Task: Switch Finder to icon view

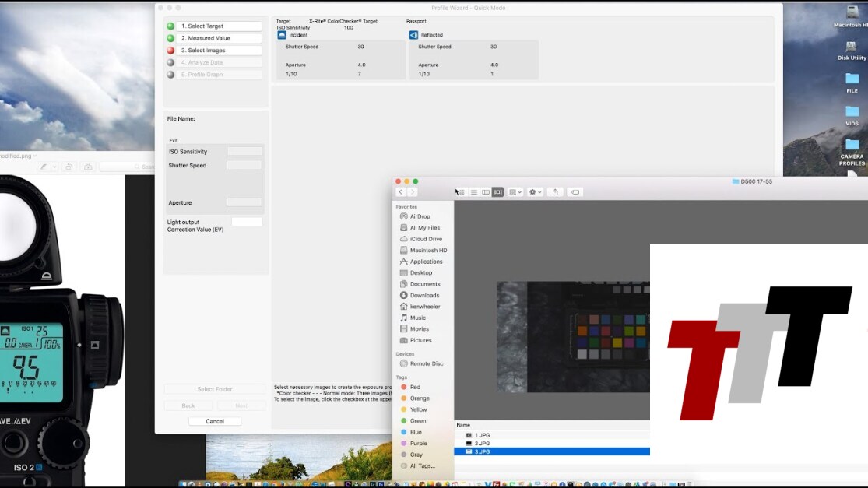Action: (x=461, y=192)
